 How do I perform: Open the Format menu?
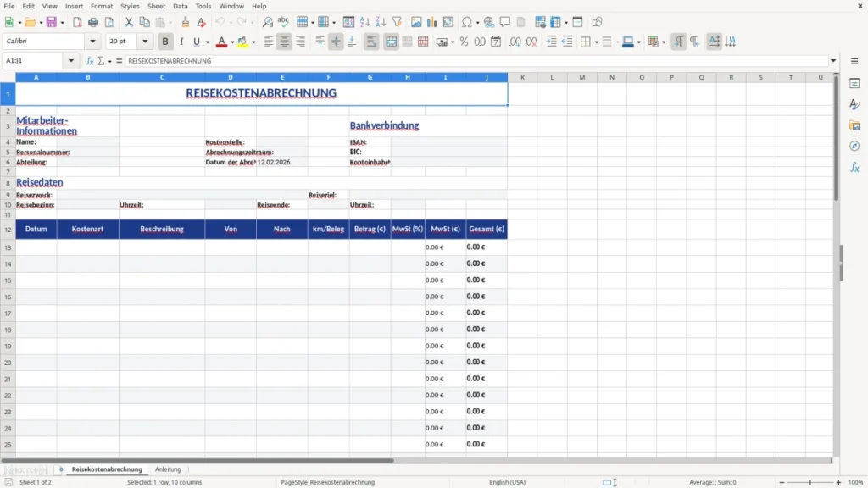(x=102, y=6)
